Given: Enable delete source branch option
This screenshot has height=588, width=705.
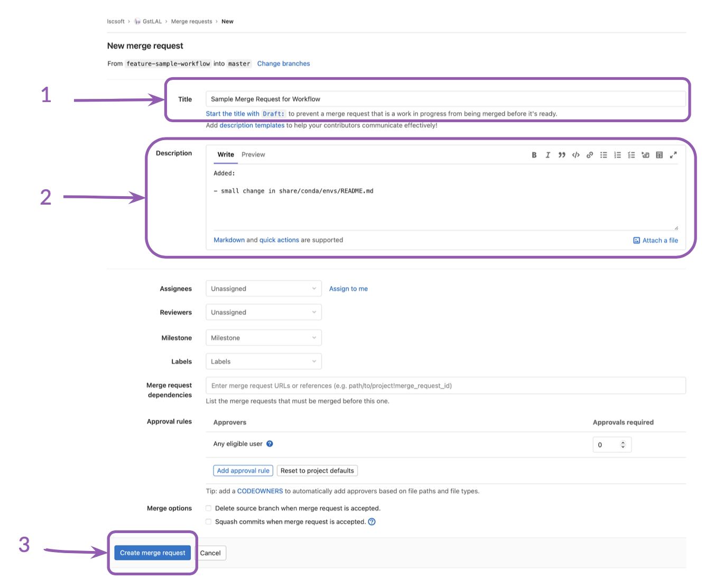Looking at the screenshot, I should pyautogui.click(x=209, y=509).
